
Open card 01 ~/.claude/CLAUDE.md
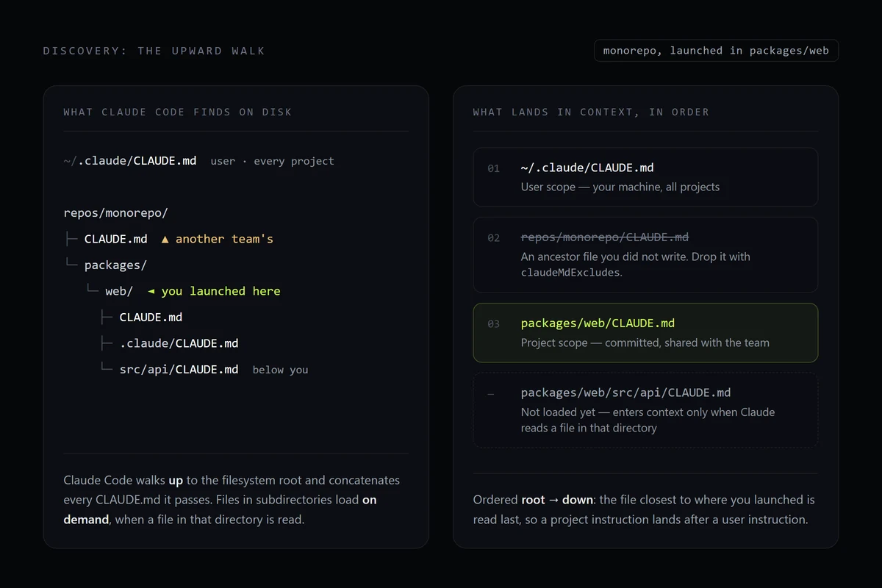coord(645,177)
